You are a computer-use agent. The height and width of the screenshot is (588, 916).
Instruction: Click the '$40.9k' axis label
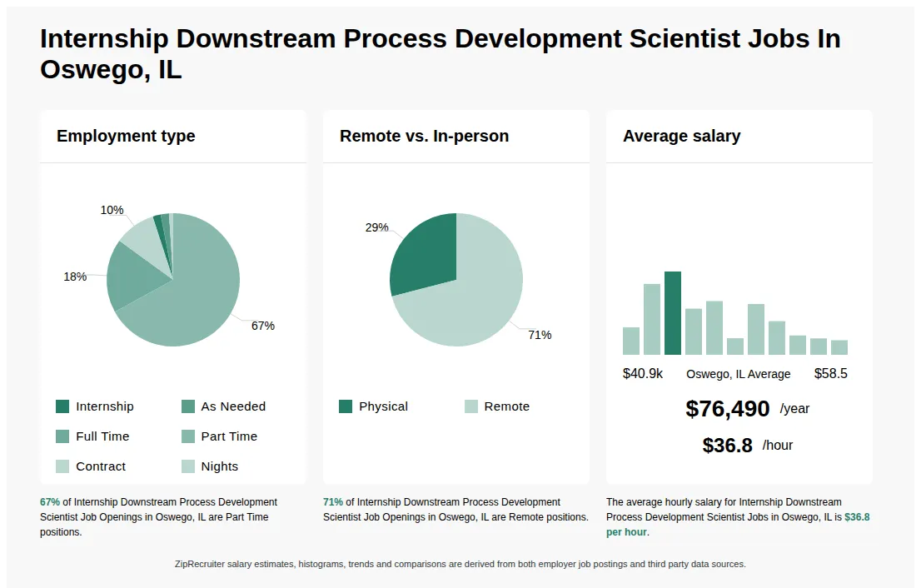643,373
